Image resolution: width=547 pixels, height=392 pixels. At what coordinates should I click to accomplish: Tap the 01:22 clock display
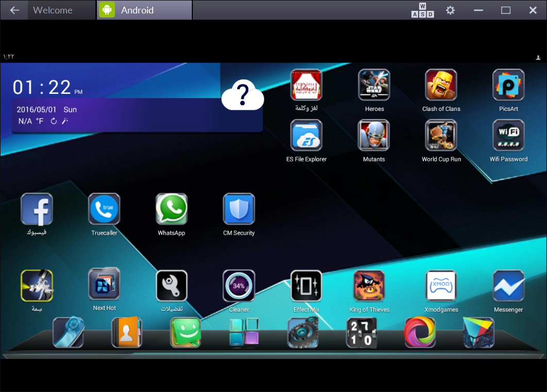click(x=47, y=87)
